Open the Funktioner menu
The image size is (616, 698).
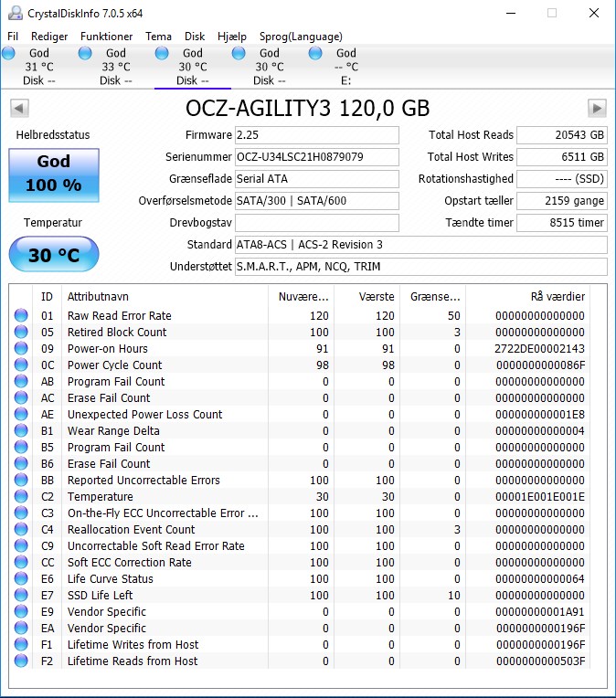click(x=106, y=37)
